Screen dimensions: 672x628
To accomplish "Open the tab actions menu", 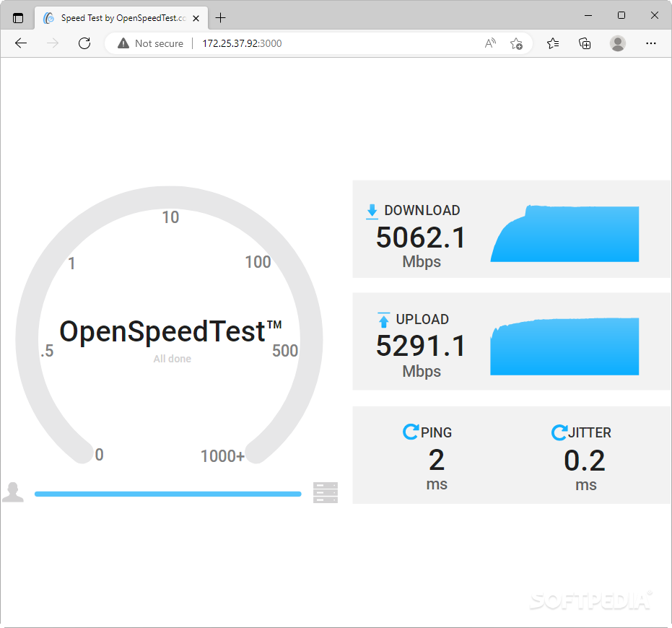I will 18,18.
